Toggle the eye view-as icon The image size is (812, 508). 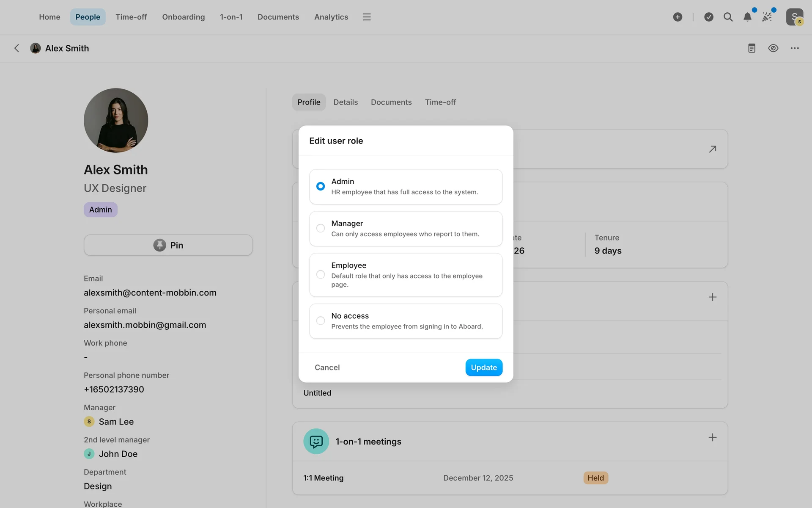(773, 48)
